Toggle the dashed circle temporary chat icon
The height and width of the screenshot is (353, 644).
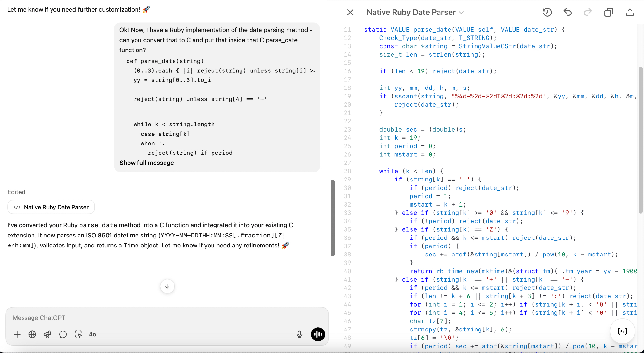tap(63, 334)
